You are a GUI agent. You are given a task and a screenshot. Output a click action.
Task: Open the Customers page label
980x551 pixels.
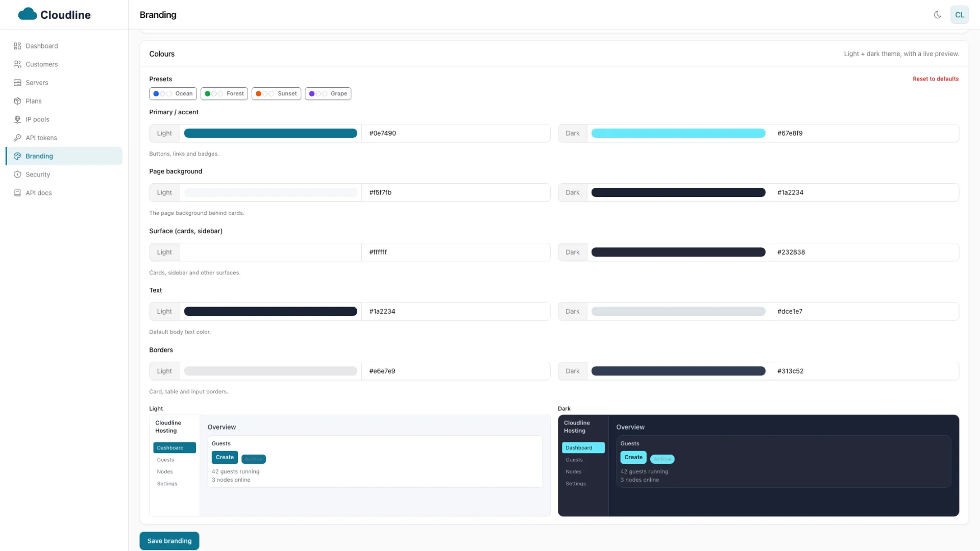pyautogui.click(x=42, y=64)
